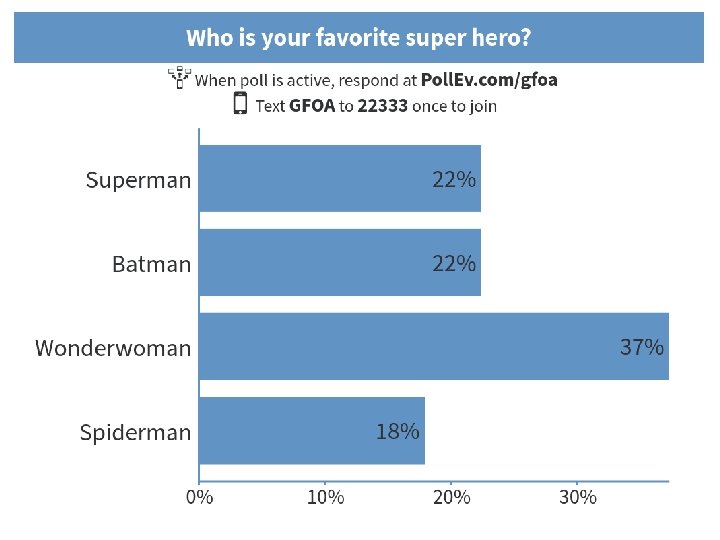
Task: Select the Batman bar showing 22%
Action: coord(340,263)
